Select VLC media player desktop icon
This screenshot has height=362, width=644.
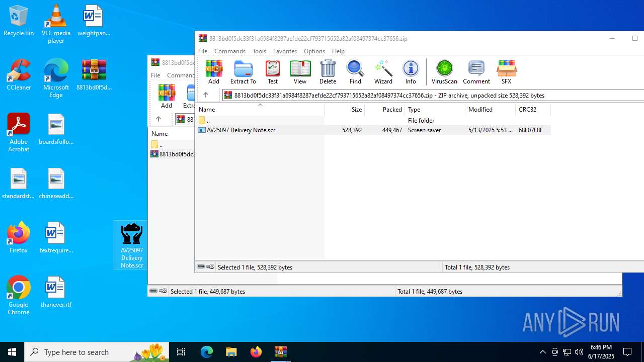pos(56,24)
